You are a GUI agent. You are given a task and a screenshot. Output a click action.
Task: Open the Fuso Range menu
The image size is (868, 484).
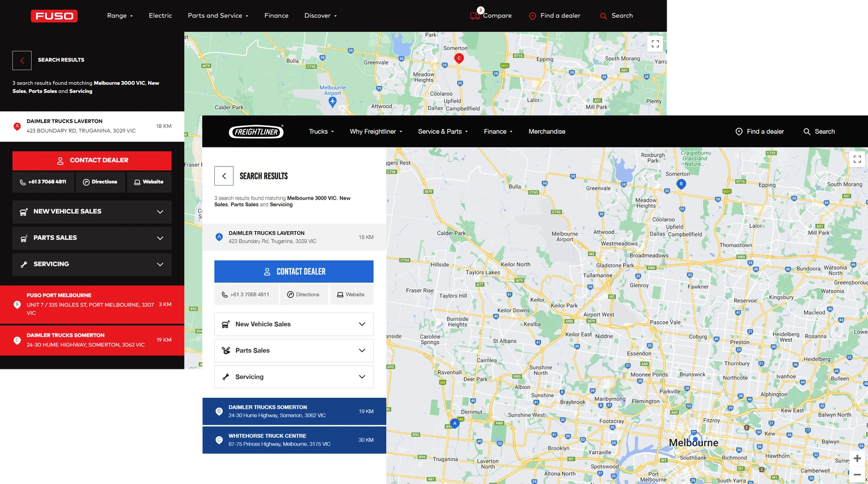(120, 16)
